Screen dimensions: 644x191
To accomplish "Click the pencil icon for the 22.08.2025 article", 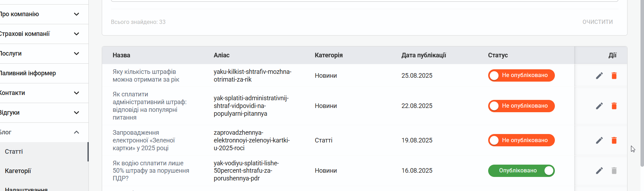I will 599,106.
